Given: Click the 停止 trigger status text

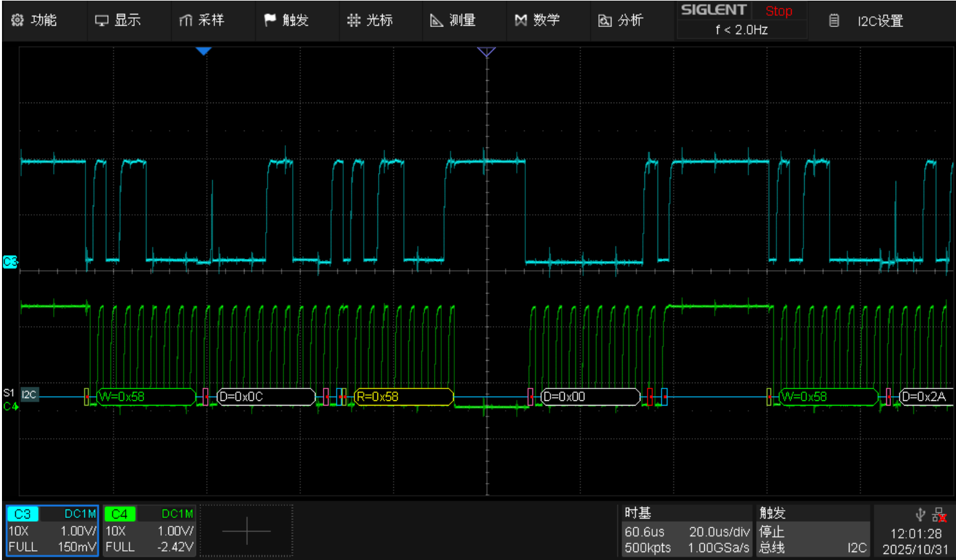Looking at the screenshot, I should [772, 531].
